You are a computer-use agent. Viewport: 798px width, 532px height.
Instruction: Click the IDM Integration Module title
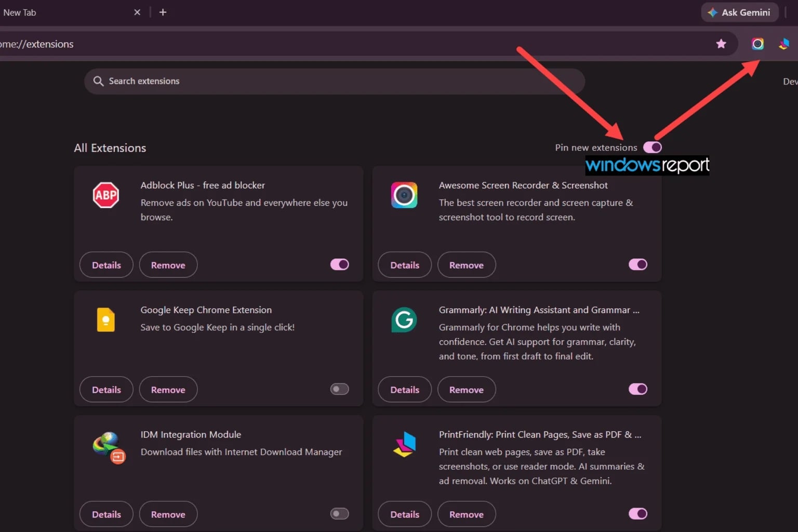(x=191, y=435)
